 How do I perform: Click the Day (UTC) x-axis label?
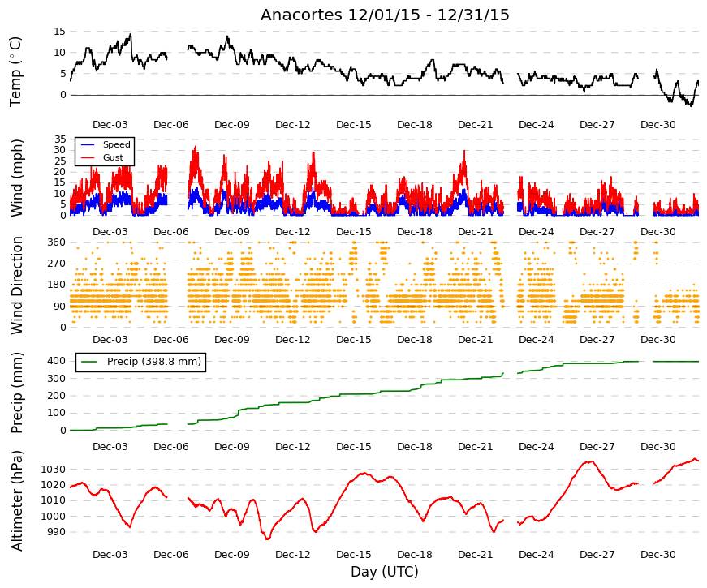[x=385, y=572]
